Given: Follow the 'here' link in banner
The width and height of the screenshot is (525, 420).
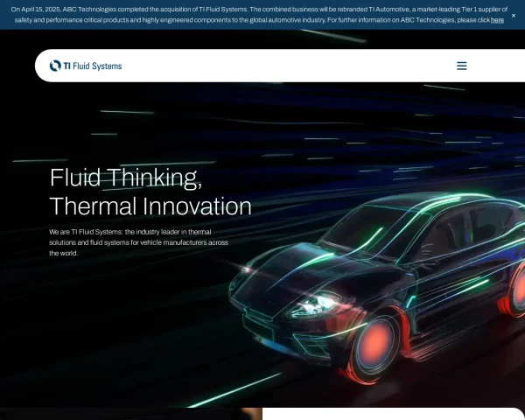Looking at the screenshot, I should 497,20.
